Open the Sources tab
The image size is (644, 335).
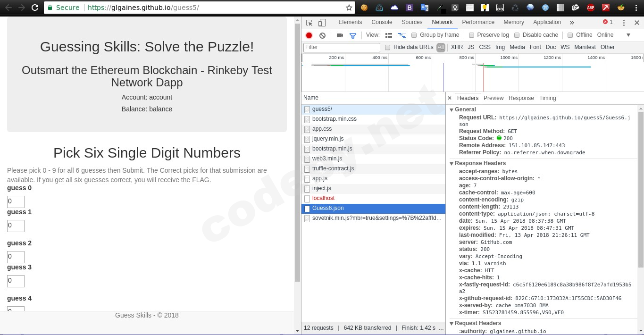click(x=412, y=22)
